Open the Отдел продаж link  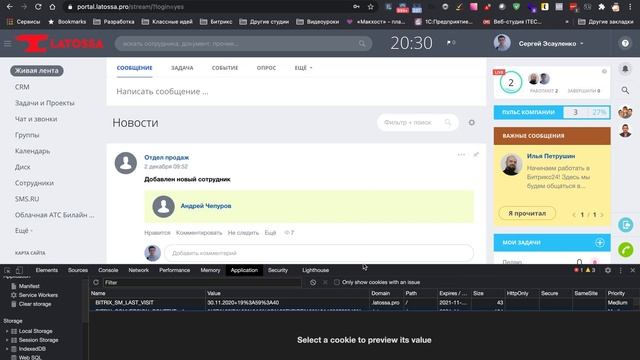tap(166, 157)
